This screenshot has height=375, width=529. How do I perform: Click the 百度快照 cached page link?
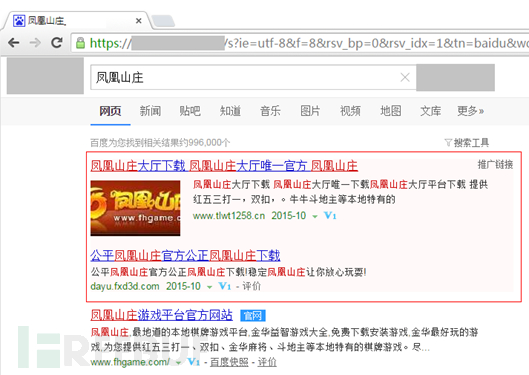[229, 362]
